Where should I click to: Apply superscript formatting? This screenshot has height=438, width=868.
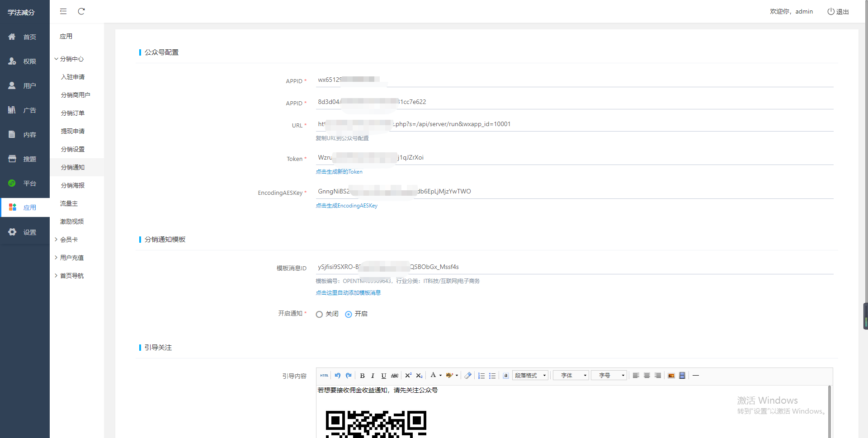click(408, 376)
